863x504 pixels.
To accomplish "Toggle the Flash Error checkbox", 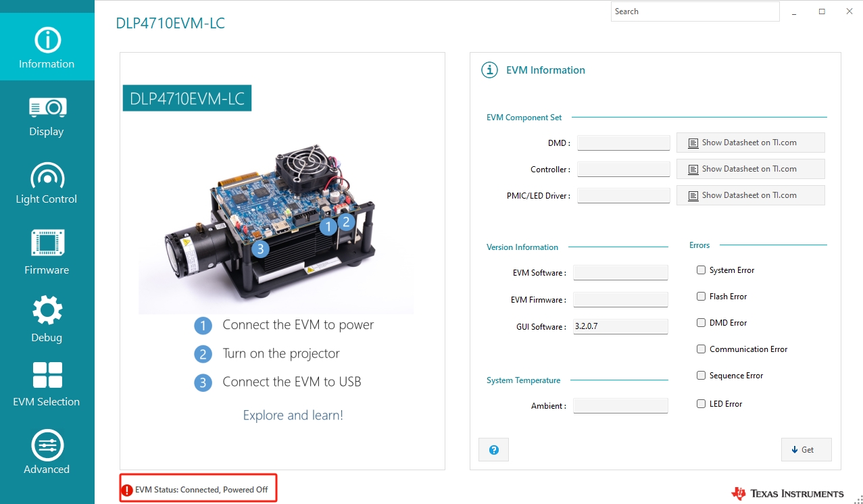I will 701,297.
